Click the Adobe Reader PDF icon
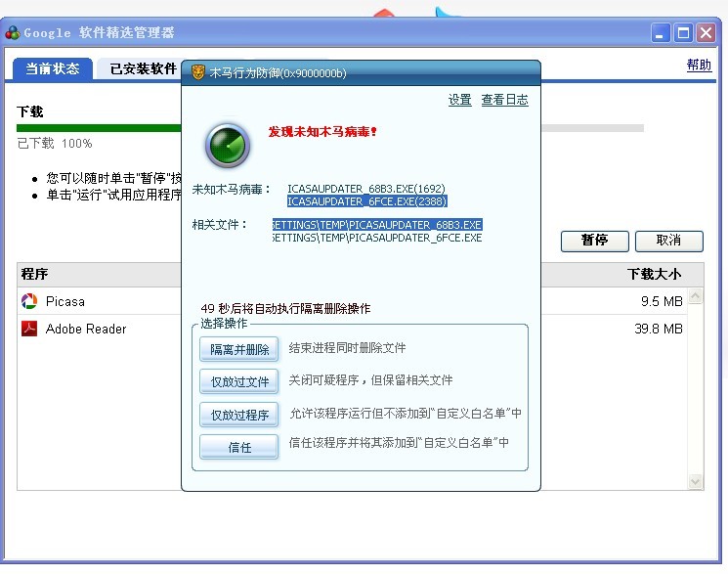 point(29,329)
